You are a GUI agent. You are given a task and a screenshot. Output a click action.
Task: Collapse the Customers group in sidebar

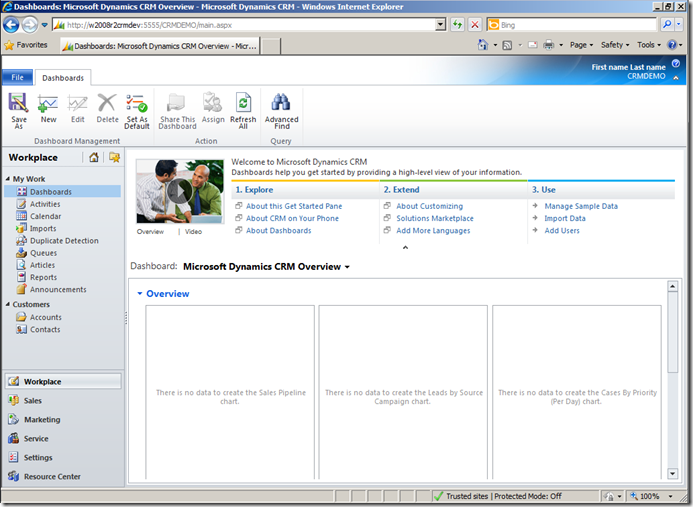click(x=8, y=305)
